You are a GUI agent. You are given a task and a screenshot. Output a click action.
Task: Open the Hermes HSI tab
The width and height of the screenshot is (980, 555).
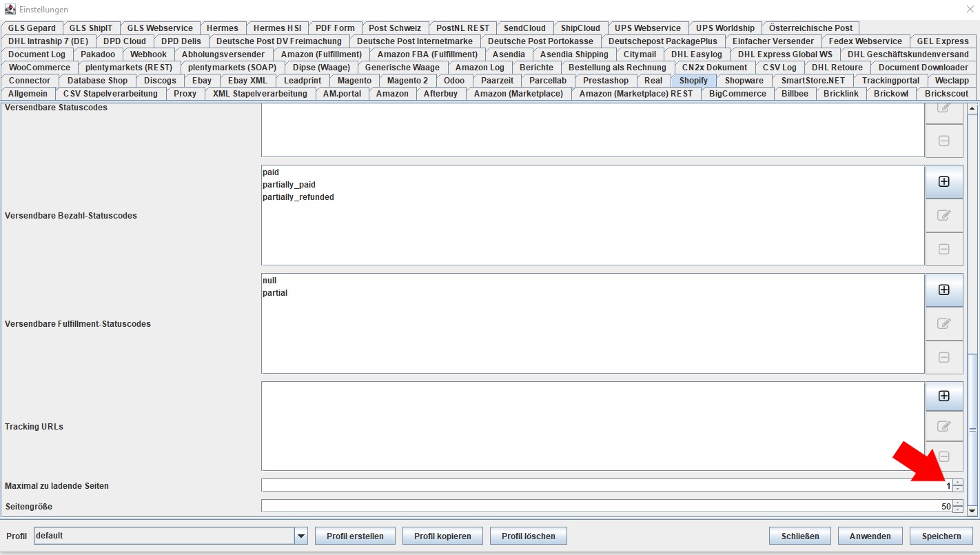277,28
